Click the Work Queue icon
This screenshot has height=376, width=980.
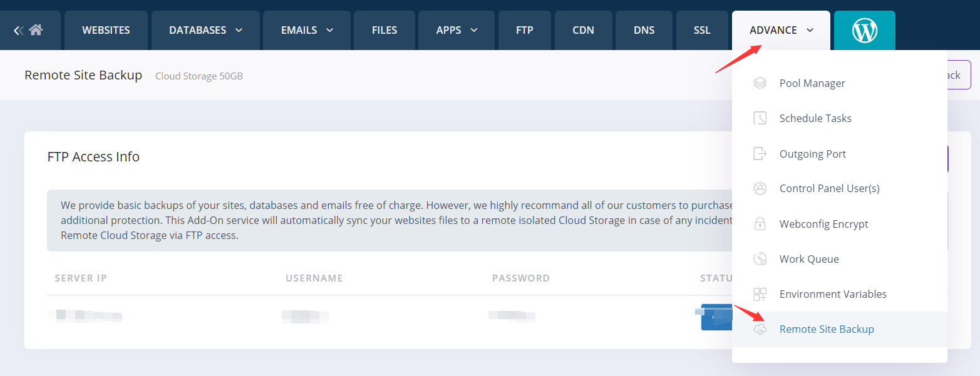click(x=760, y=259)
